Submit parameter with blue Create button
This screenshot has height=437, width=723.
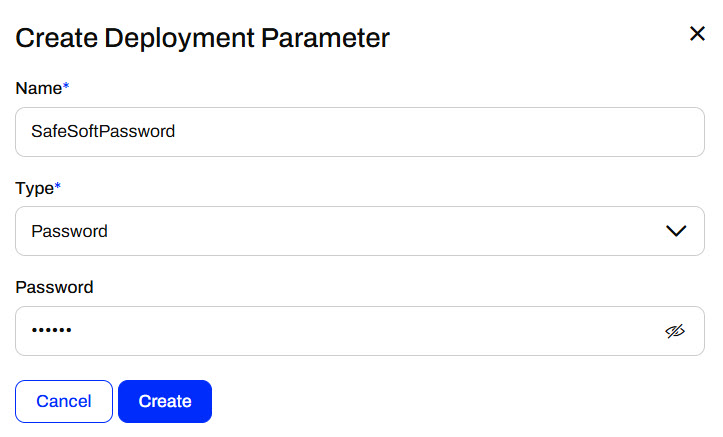[x=165, y=401]
